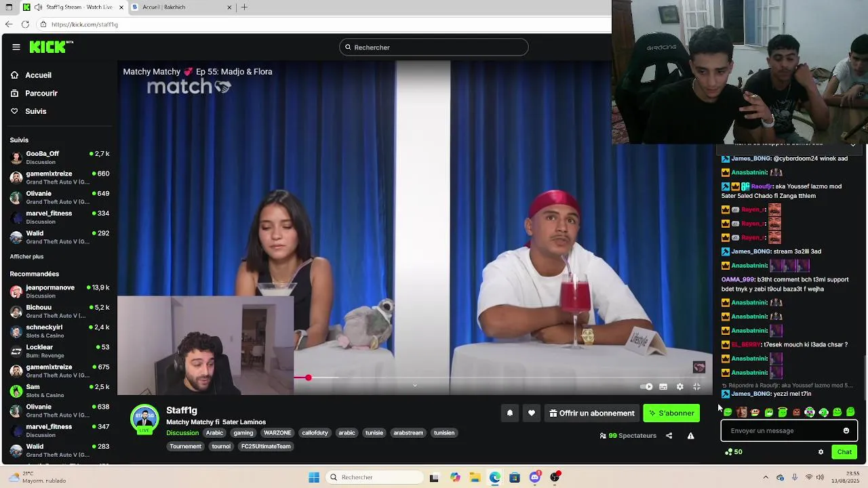Viewport: 868px width, 488px height.
Task: Toggle the autoplay switch in video player
Action: (x=646, y=386)
